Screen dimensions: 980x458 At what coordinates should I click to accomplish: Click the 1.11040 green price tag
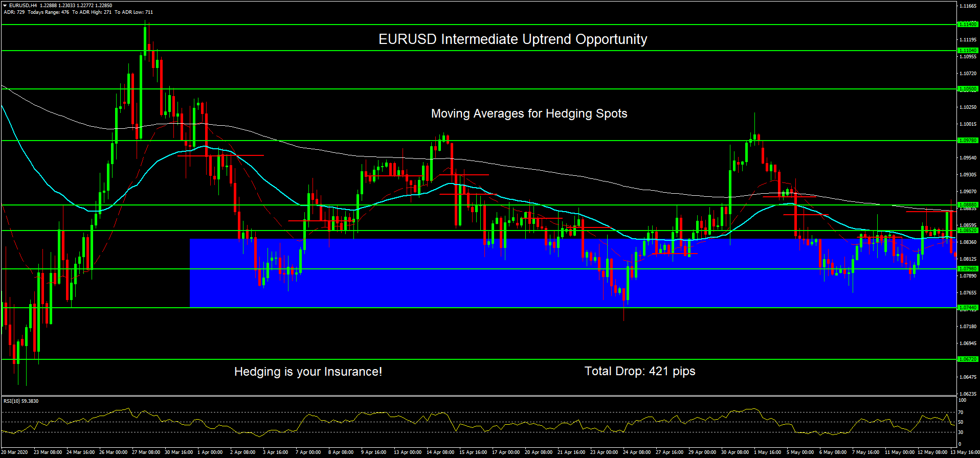pyautogui.click(x=967, y=50)
